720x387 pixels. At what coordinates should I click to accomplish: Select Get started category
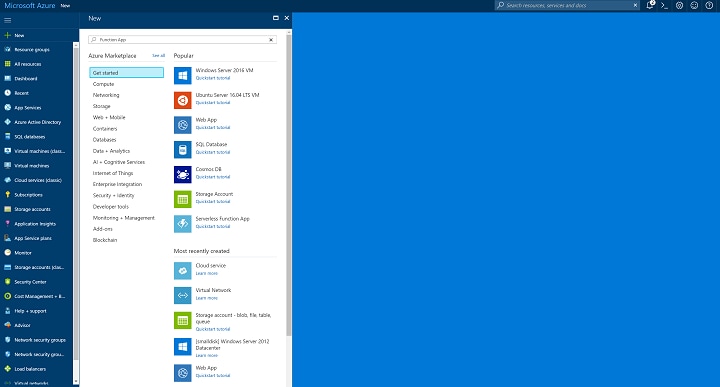coord(127,73)
